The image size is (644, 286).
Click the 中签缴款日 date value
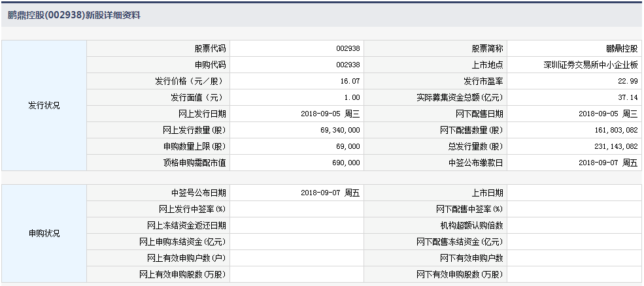tap(608, 163)
